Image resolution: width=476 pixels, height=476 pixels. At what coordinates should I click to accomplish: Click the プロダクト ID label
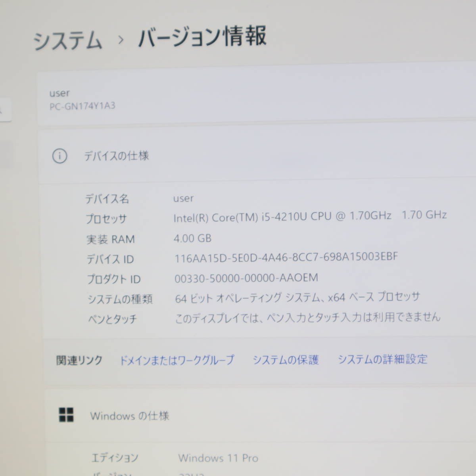pos(114,279)
